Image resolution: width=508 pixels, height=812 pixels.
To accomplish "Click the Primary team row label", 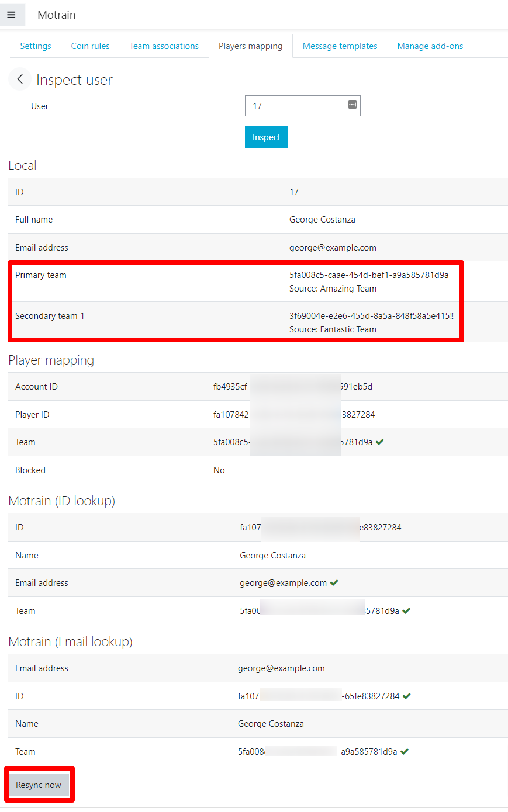I will tap(41, 275).
